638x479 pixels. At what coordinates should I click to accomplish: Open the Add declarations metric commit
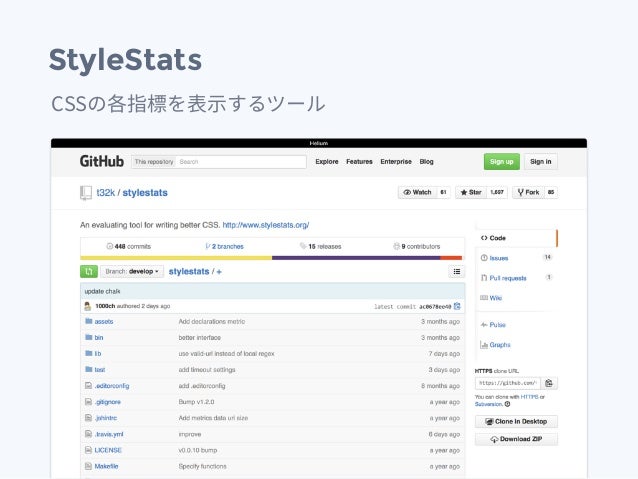coord(212,322)
